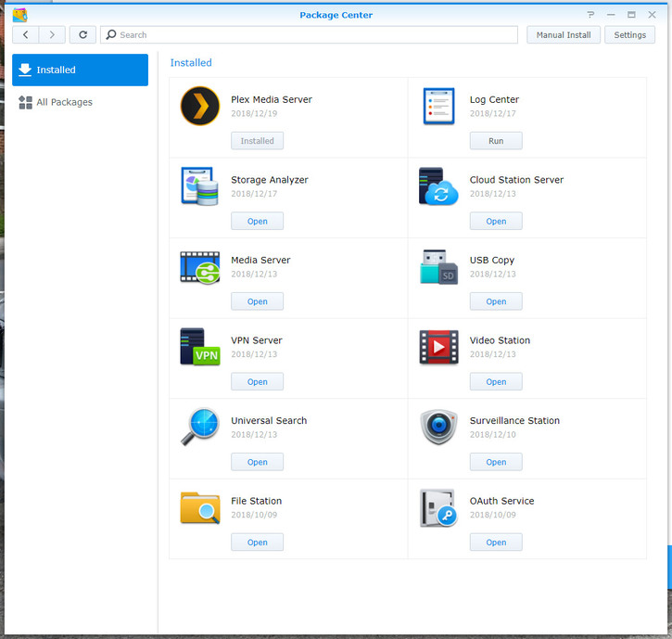Click the 2018/12/19 date under Plex
The height and width of the screenshot is (639, 672).
pyautogui.click(x=254, y=113)
